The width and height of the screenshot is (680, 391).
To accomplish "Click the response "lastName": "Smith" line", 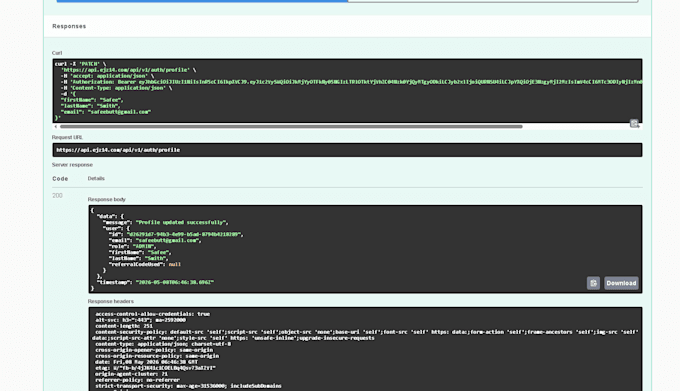I will 138,258.
